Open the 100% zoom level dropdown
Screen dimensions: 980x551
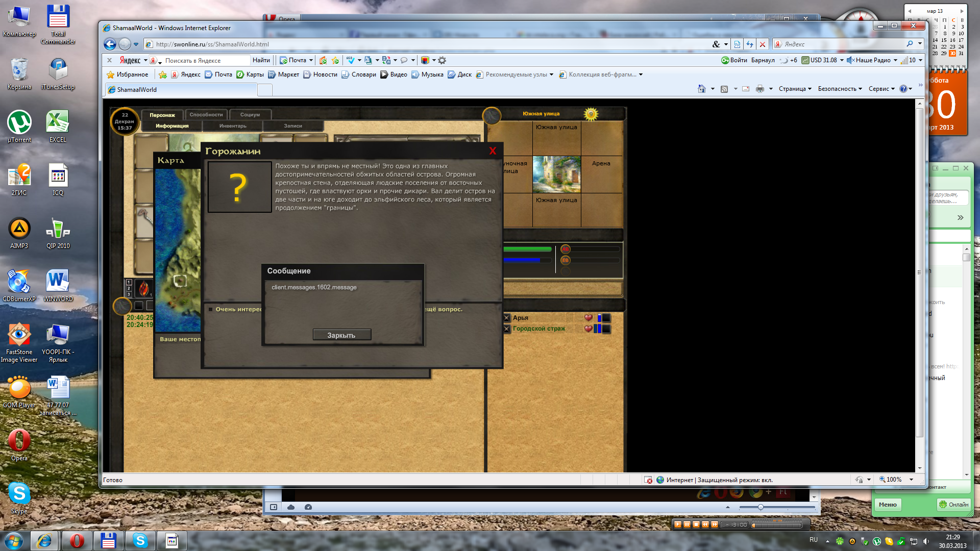point(911,480)
